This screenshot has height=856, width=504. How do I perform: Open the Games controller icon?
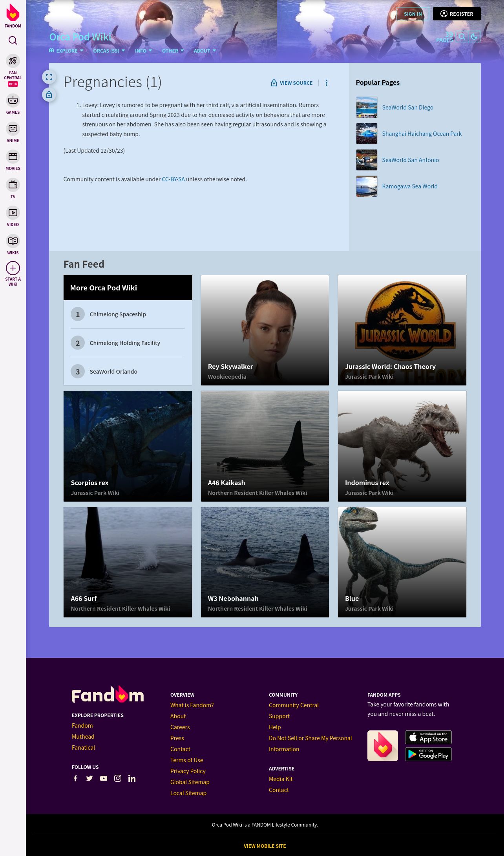coord(13,100)
